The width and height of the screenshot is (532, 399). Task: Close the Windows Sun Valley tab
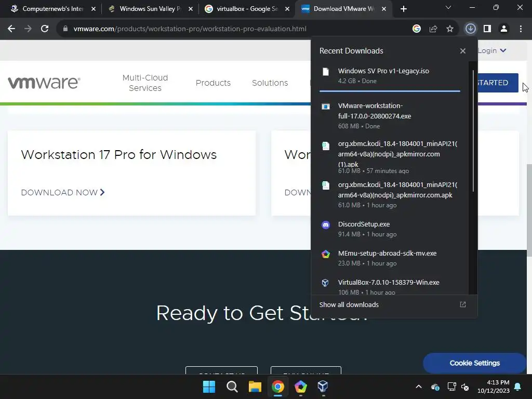[x=190, y=9]
